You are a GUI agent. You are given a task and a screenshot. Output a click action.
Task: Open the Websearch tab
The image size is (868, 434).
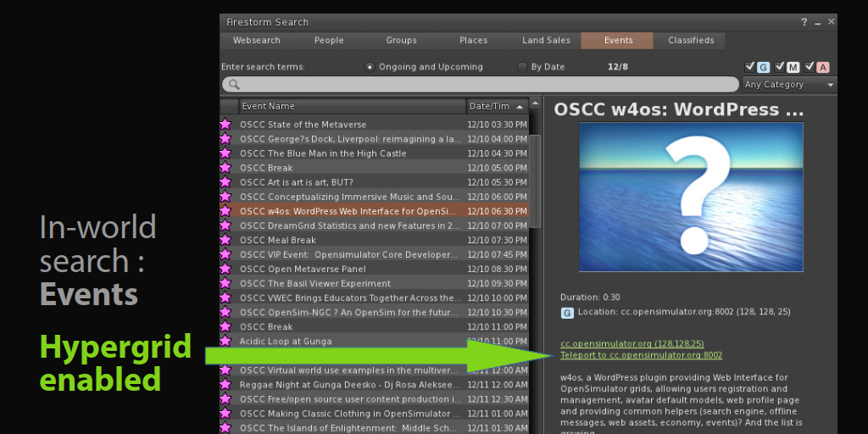pyautogui.click(x=256, y=41)
